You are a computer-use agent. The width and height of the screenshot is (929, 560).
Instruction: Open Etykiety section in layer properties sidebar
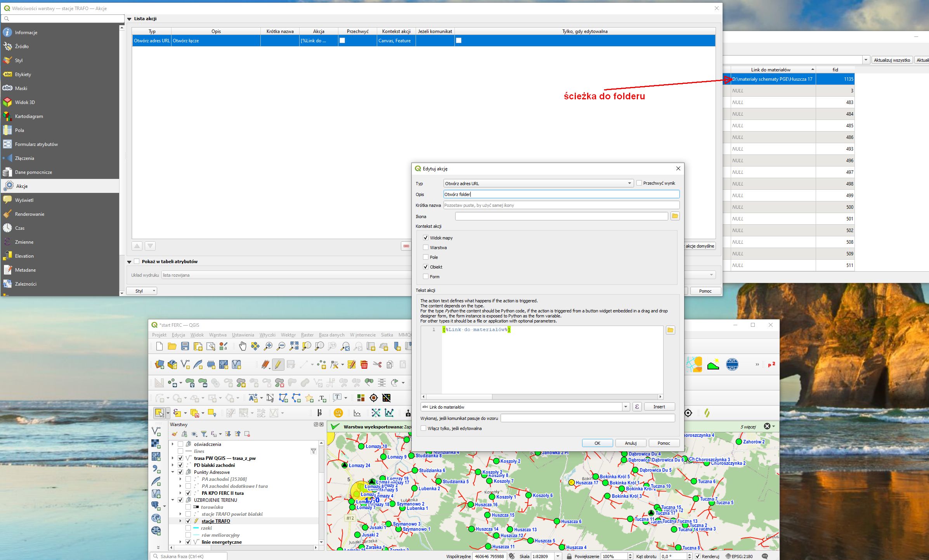(23, 75)
